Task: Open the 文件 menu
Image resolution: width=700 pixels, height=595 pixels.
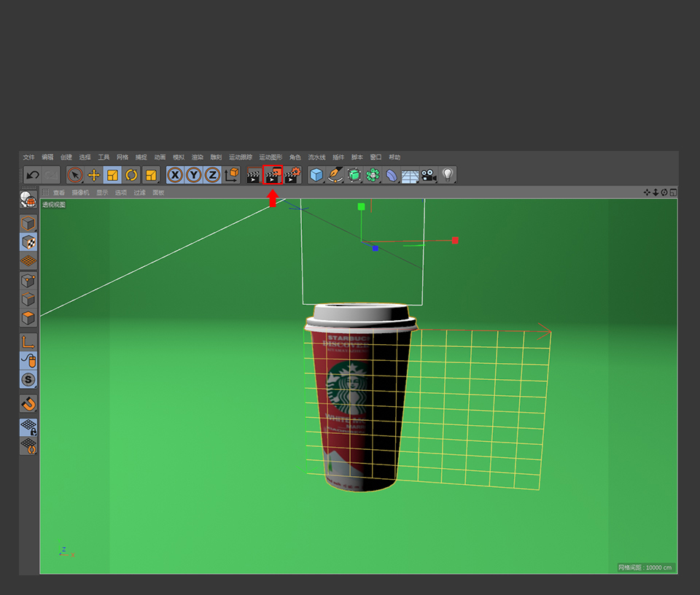Action: point(28,157)
